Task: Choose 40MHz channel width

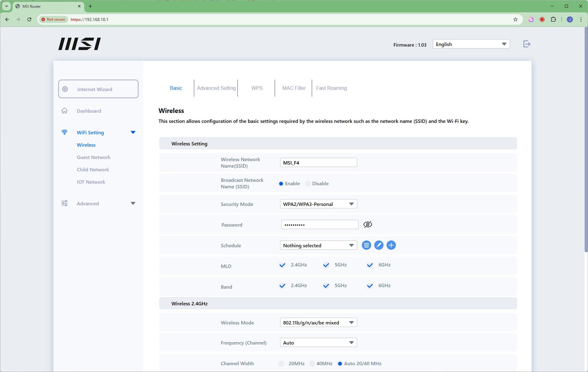Action: (x=312, y=364)
